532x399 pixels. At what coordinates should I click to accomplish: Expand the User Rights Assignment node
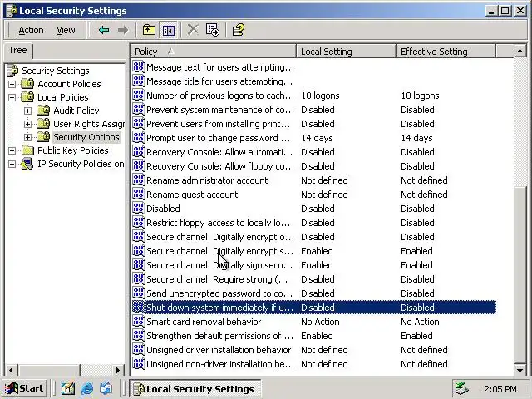click(27, 124)
